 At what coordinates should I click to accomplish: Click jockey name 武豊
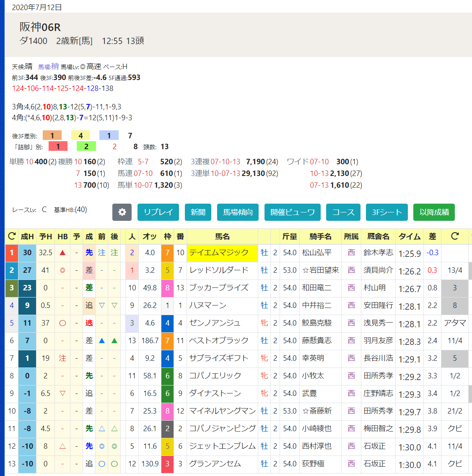(309, 393)
